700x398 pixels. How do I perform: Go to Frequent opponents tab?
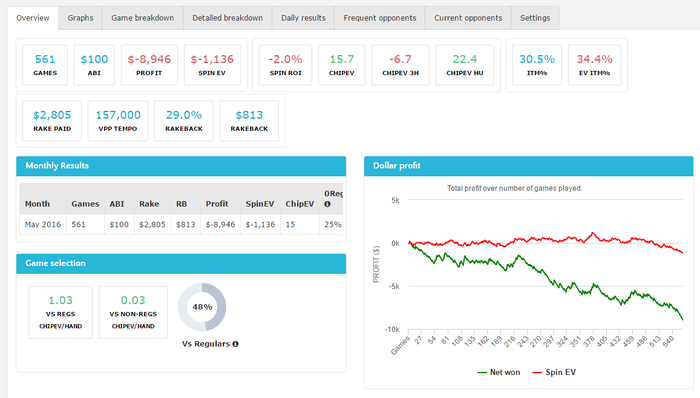(380, 18)
